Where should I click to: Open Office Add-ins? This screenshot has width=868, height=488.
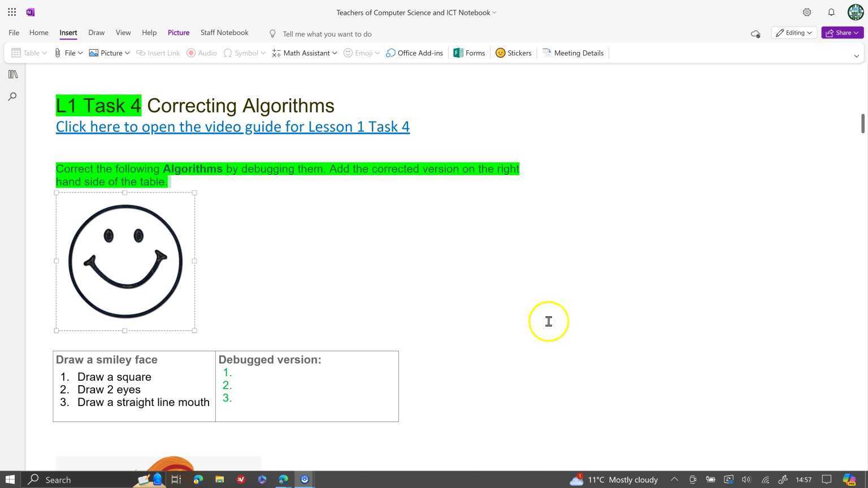[x=414, y=53]
